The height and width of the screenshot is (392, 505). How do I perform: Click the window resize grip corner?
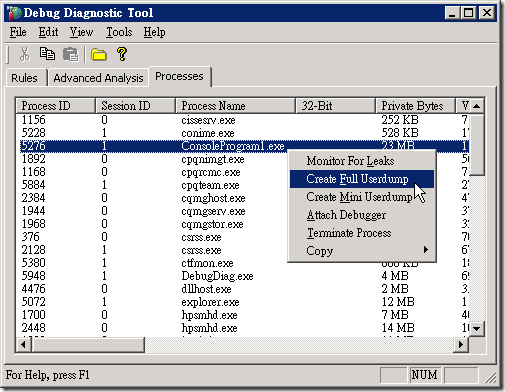[490, 377]
